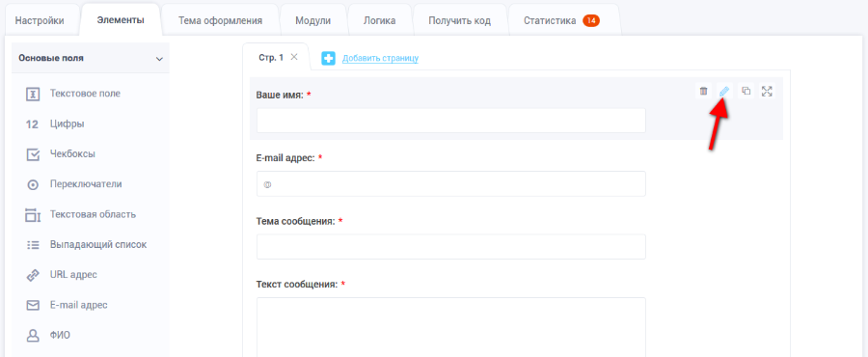Edit the "Ваше имя" field with the pencil icon
Screen dimensions: 868x357
click(724, 92)
